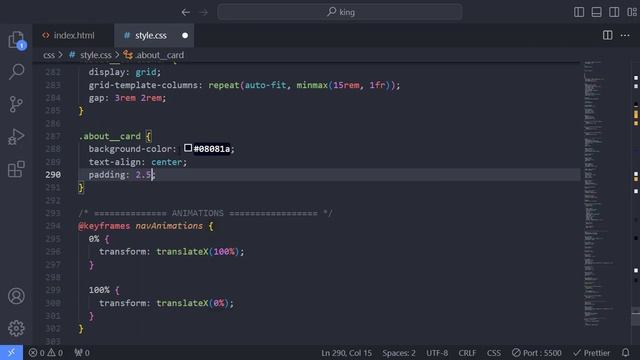Open the color picker swatch for #08081a

188,148
